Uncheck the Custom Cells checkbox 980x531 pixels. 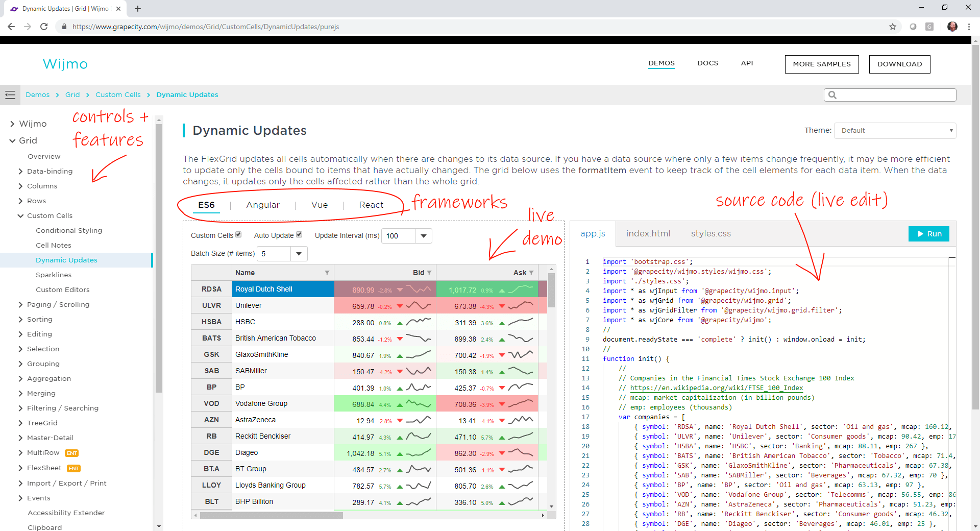tap(238, 234)
